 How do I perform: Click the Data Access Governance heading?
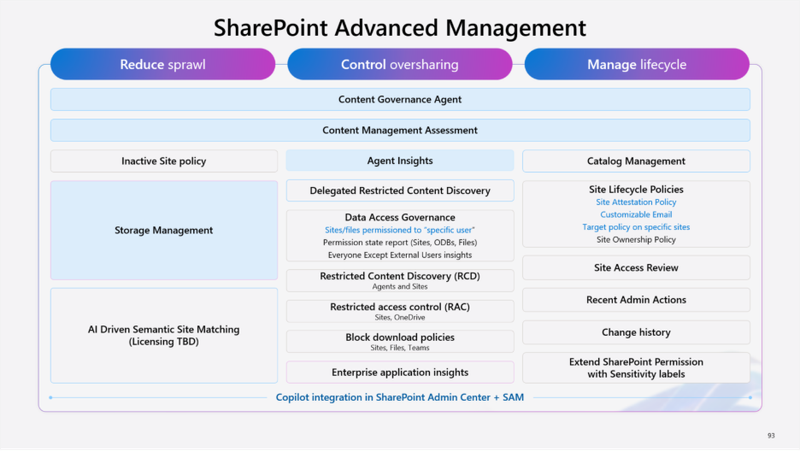click(x=400, y=217)
